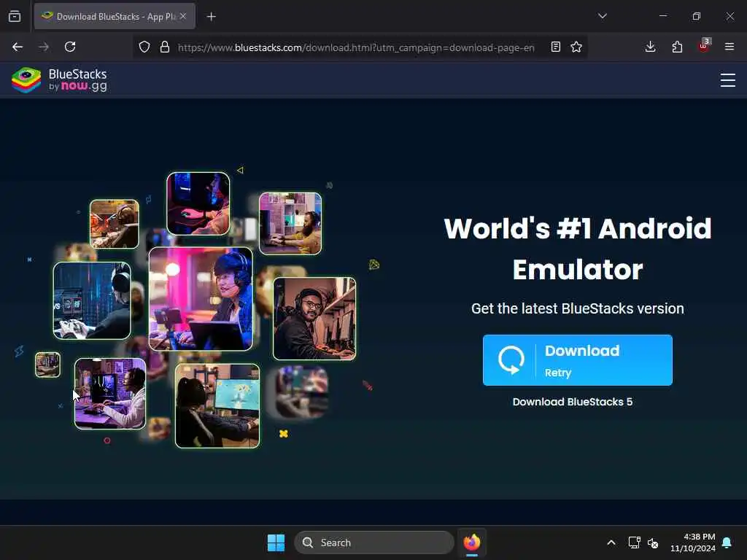Show hidden system tray icons
Screen dimensions: 747x560
coord(611,542)
